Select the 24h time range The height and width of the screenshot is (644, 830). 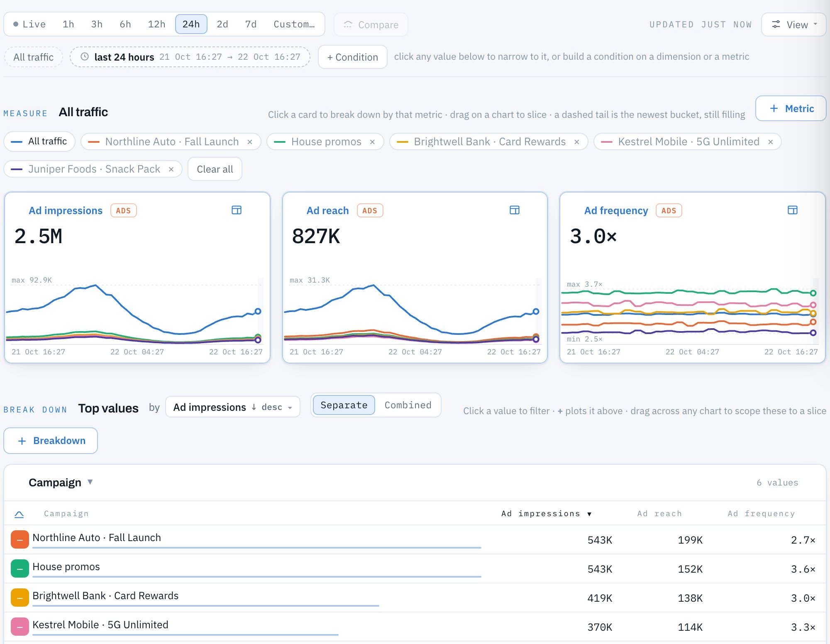(191, 24)
